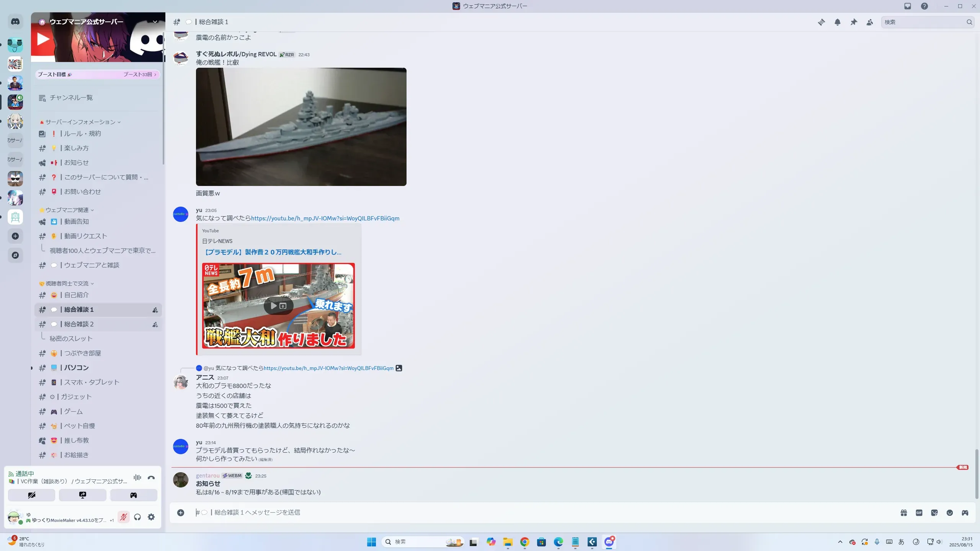Click the notification bell icon
The image size is (980, 551).
click(x=838, y=22)
